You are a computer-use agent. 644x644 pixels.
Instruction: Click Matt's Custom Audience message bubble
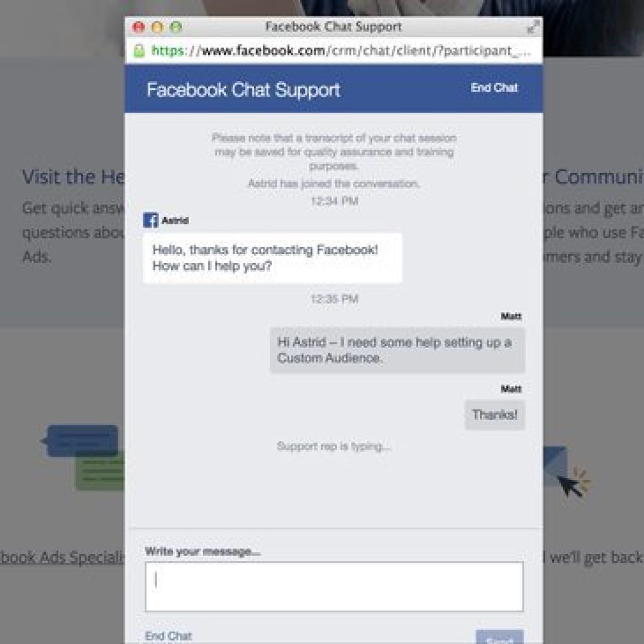coord(397,350)
